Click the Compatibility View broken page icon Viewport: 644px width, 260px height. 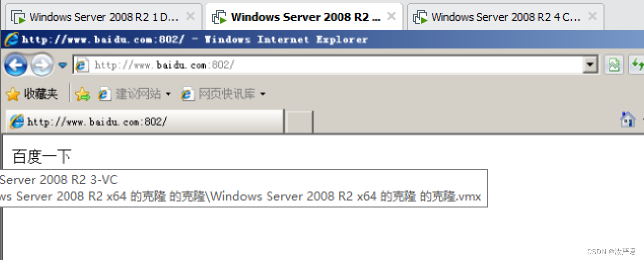pos(614,65)
